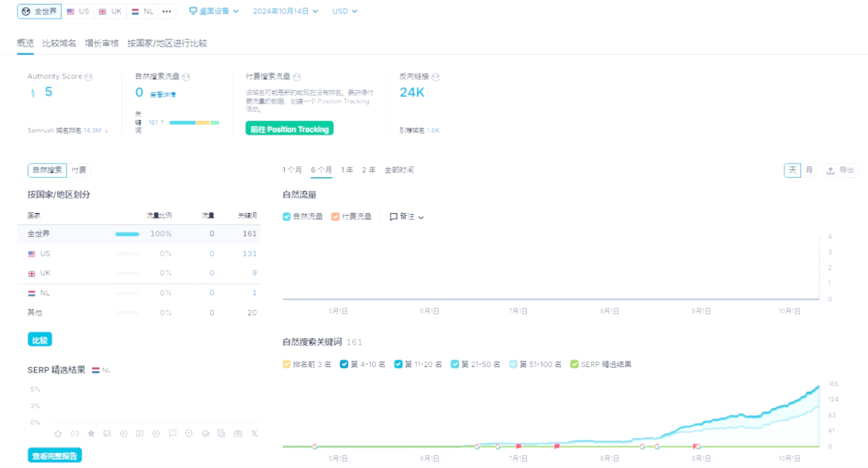This screenshot has width=868, height=468.
Task: Click info icon next to 反向链接
Action: coord(435,77)
